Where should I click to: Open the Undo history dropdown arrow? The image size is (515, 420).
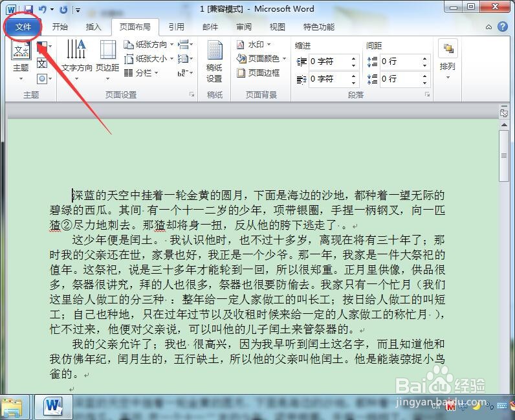tap(52, 10)
